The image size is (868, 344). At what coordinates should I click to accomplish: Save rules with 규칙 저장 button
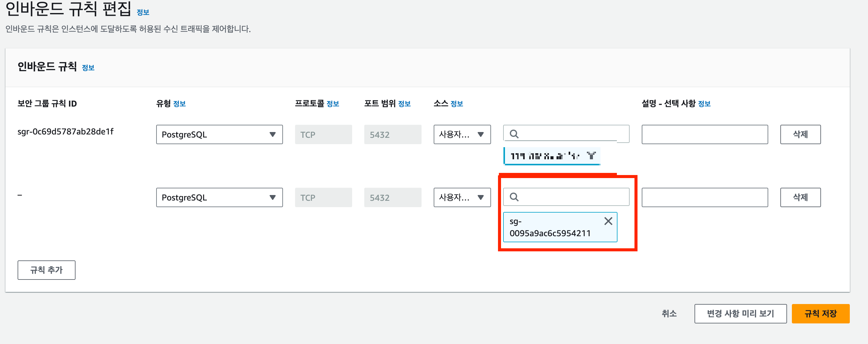point(820,313)
